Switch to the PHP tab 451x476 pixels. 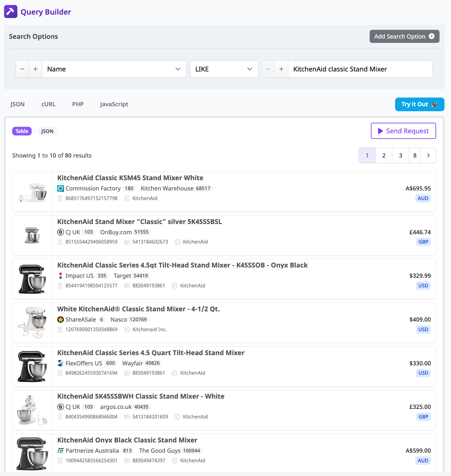pyautogui.click(x=78, y=104)
